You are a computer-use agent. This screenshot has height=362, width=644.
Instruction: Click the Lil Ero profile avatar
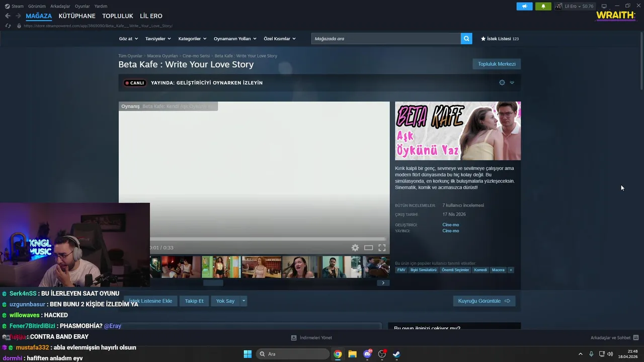559,6
